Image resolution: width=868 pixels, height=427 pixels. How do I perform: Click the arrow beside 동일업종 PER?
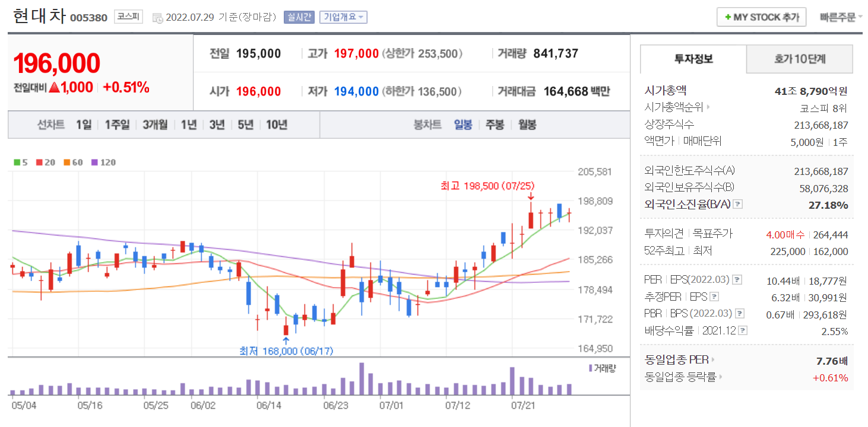(713, 359)
